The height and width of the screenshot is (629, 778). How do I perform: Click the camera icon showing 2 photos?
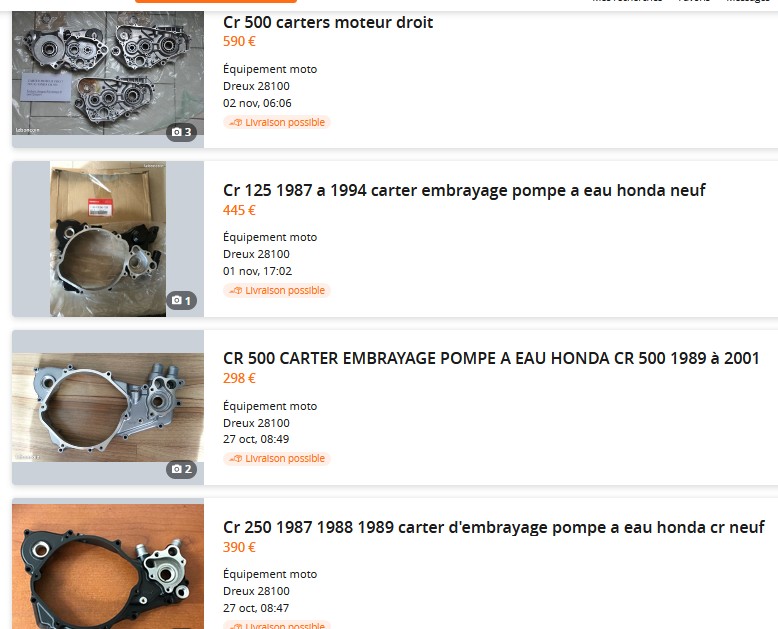[181, 469]
